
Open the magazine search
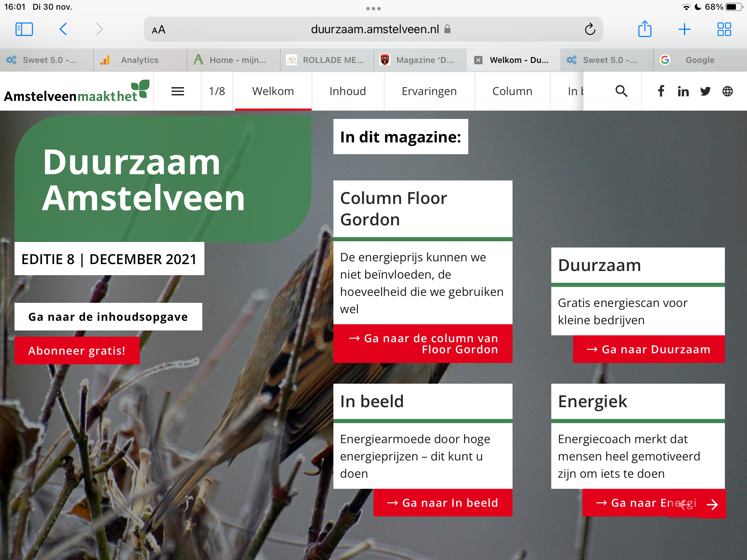coord(621,91)
